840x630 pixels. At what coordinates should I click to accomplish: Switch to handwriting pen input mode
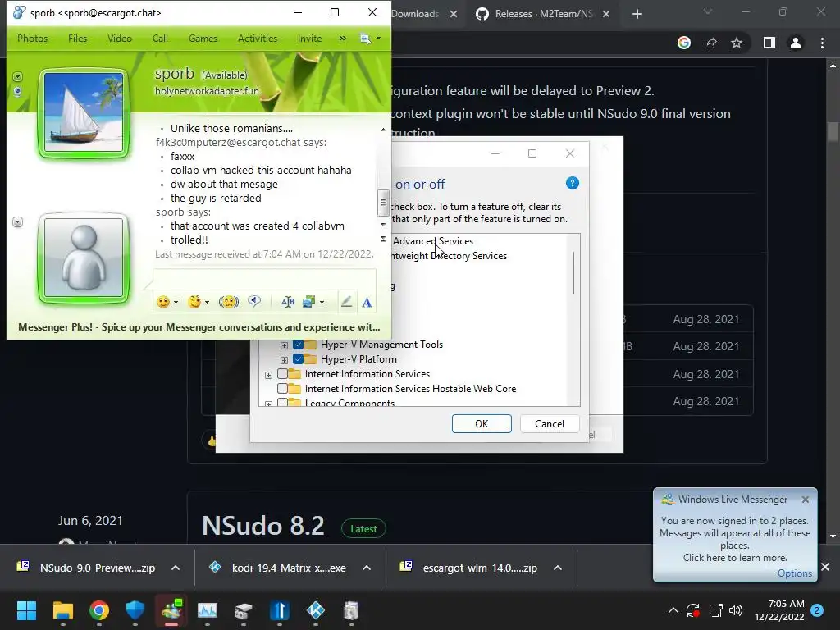[x=347, y=302]
